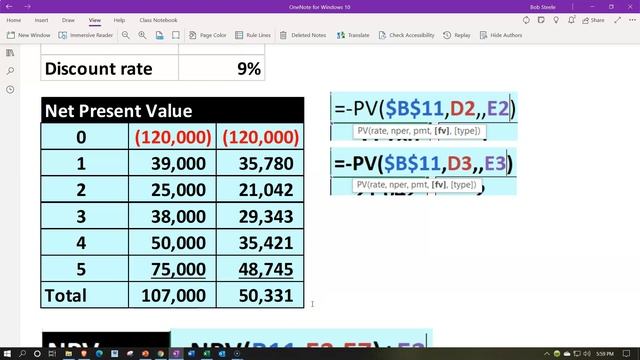The width and height of the screenshot is (640, 360).
Task: Click the 35,421 cell
Action: tap(260, 242)
